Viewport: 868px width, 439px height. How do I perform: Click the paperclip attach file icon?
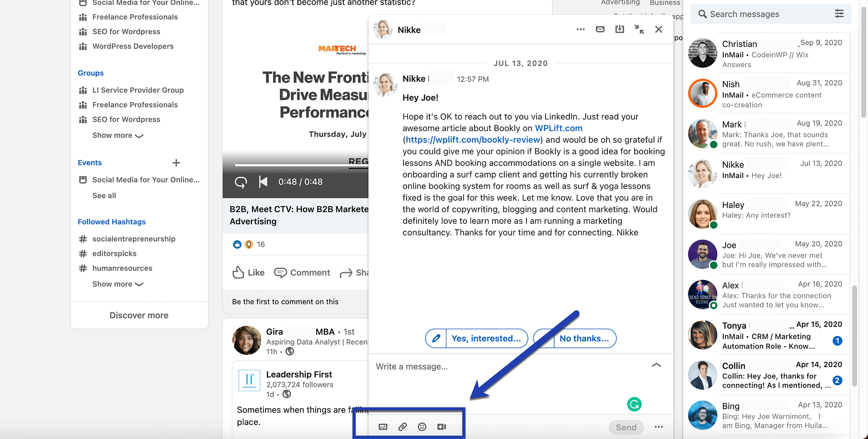(403, 427)
